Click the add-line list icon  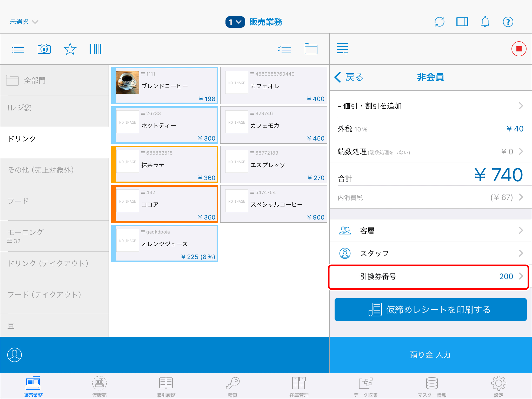pyautogui.click(x=342, y=49)
